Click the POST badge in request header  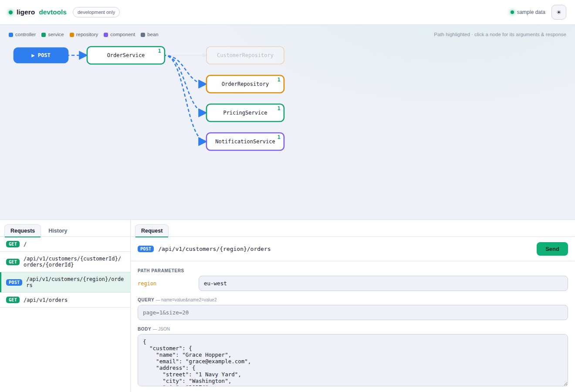coord(145,249)
